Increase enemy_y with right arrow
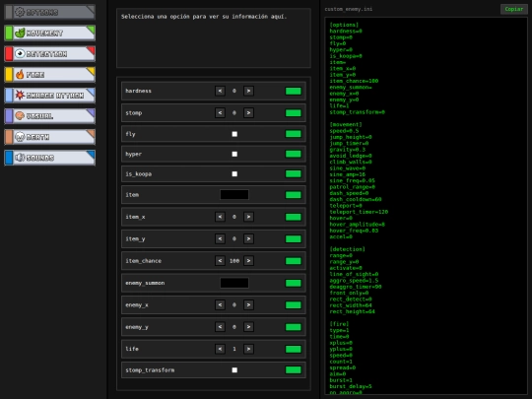The height and width of the screenshot is (399, 532). [248, 327]
